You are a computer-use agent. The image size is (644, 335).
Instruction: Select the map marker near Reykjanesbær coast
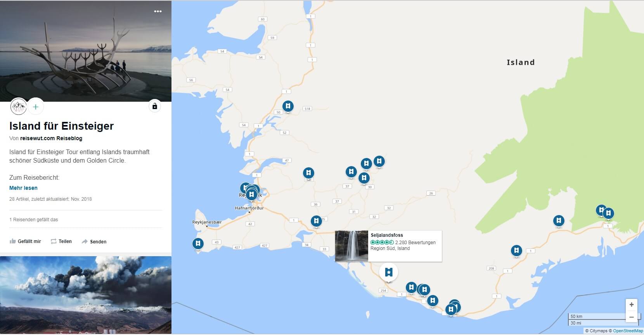(198, 244)
